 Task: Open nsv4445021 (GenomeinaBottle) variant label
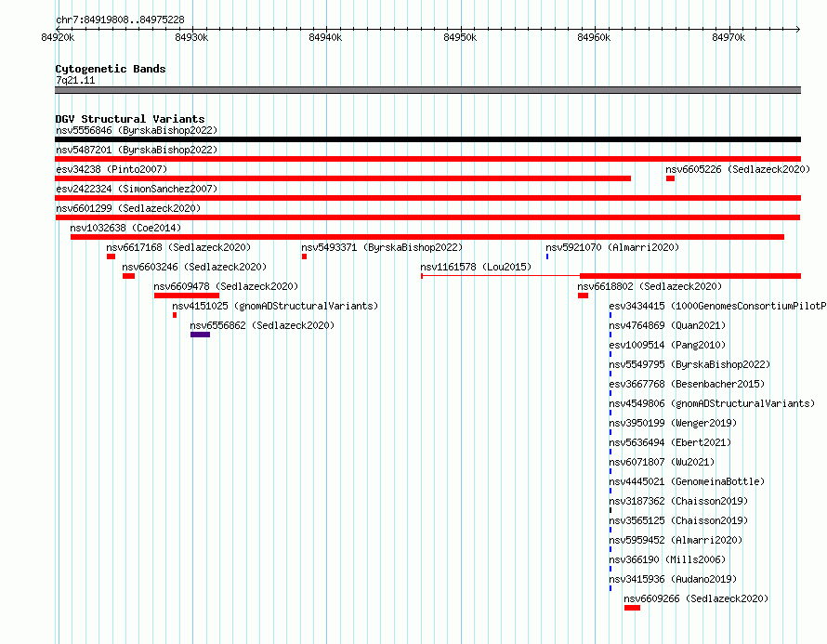(687, 481)
